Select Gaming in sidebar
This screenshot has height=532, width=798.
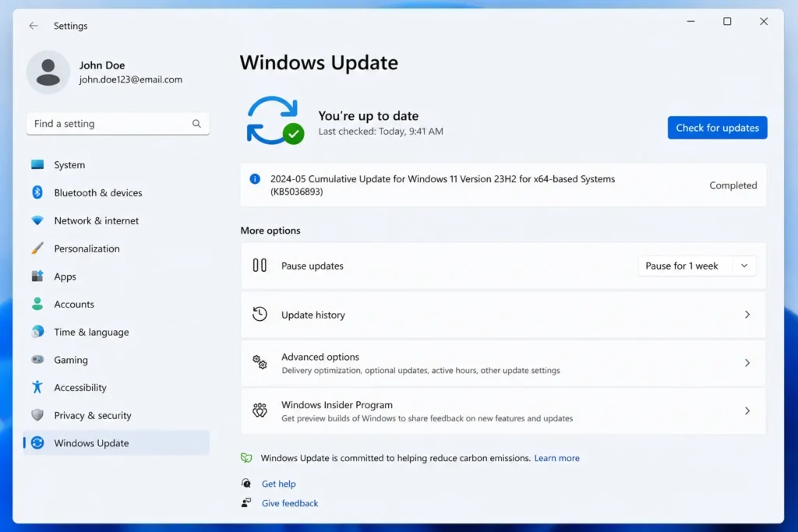tap(116, 360)
